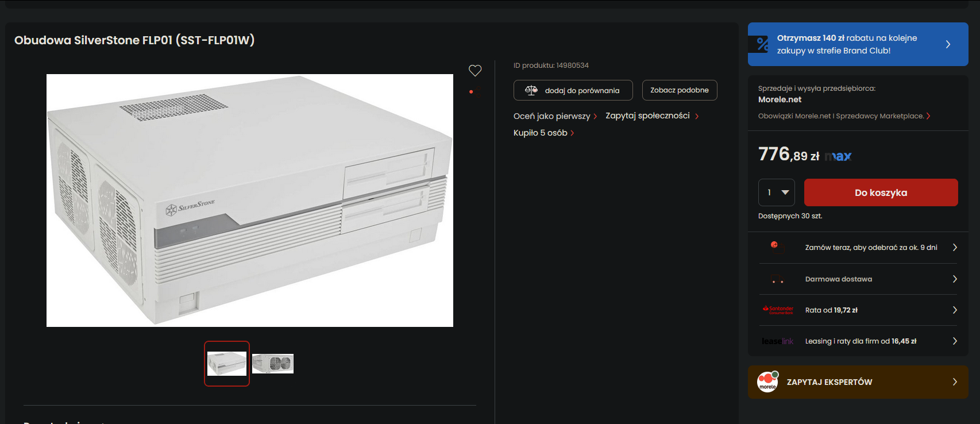Open the Zapytaj społeczności link
Screen dimensions: 980x424
(x=652, y=116)
